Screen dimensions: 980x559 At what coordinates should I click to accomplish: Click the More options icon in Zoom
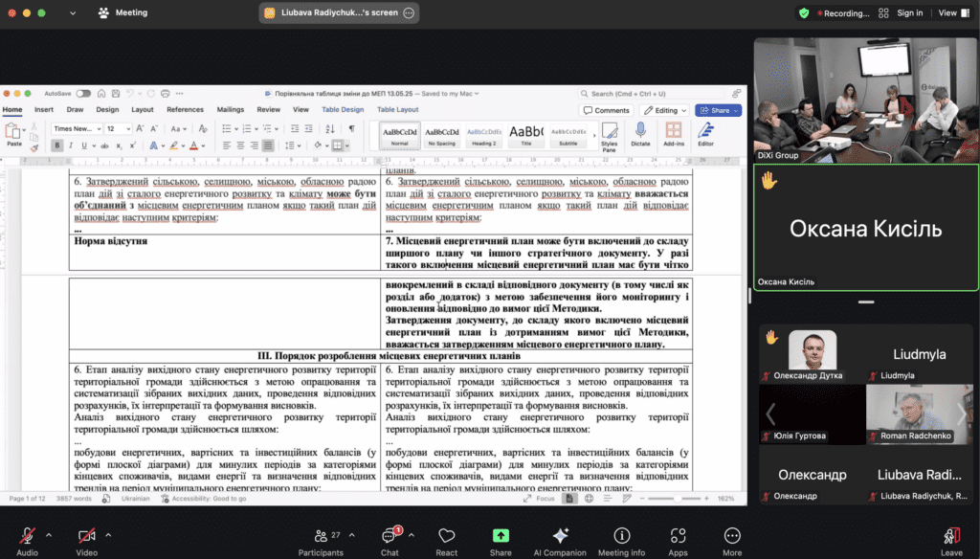732,536
